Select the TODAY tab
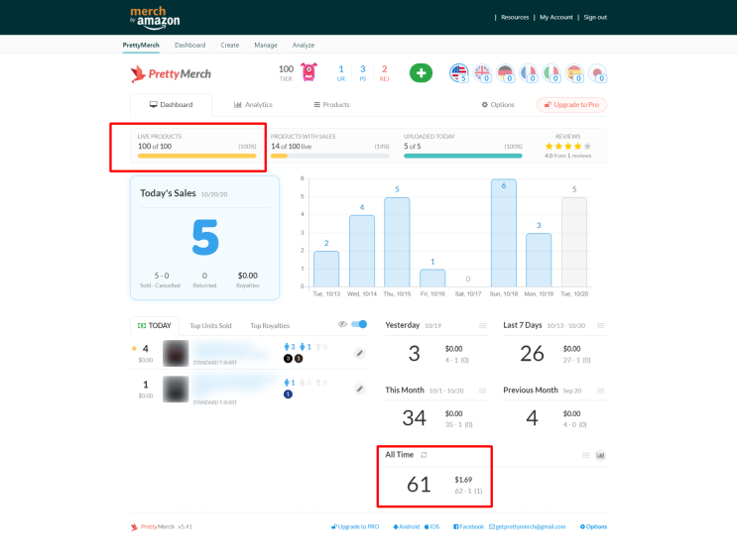Image resolution: width=737 pixels, height=560 pixels. (x=155, y=325)
